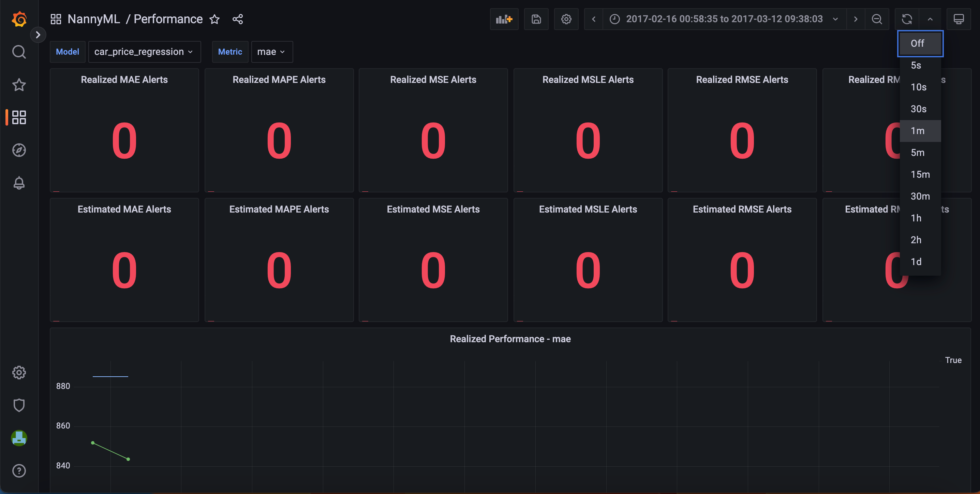Open the Realized MSE Alerts panel title
980x494 pixels.
click(433, 79)
